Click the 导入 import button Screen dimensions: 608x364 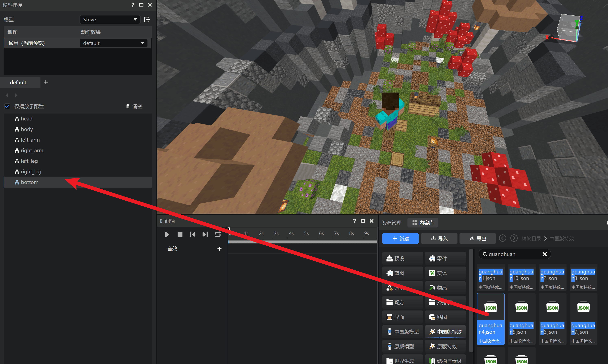pos(439,239)
